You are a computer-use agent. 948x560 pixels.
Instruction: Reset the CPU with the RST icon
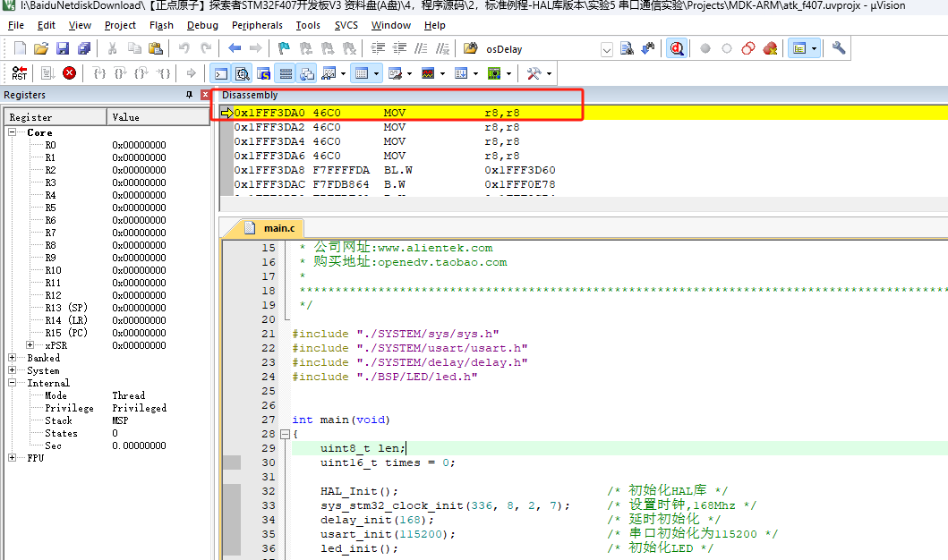pos(20,73)
